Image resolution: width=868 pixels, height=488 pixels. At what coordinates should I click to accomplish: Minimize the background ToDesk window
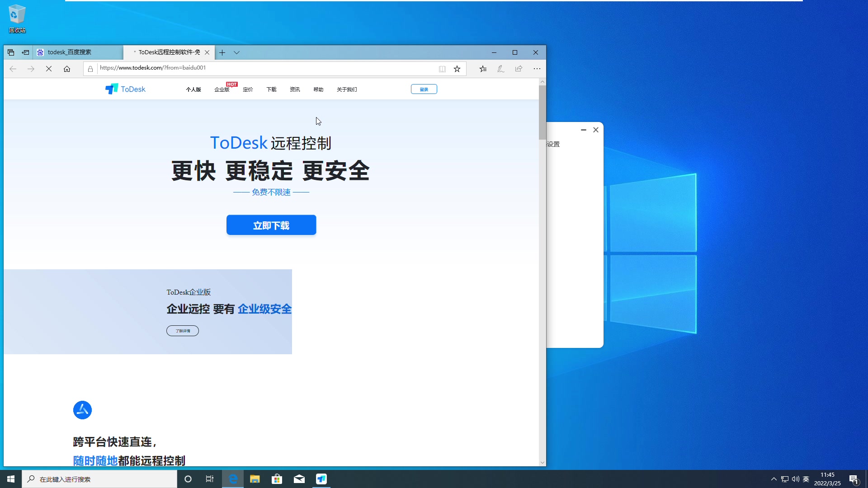click(x=584, y=130)
